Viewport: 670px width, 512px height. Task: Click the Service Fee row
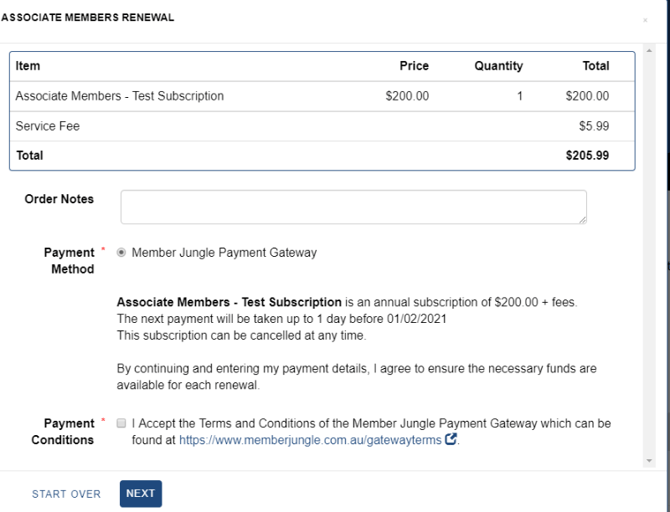point(48,127)
